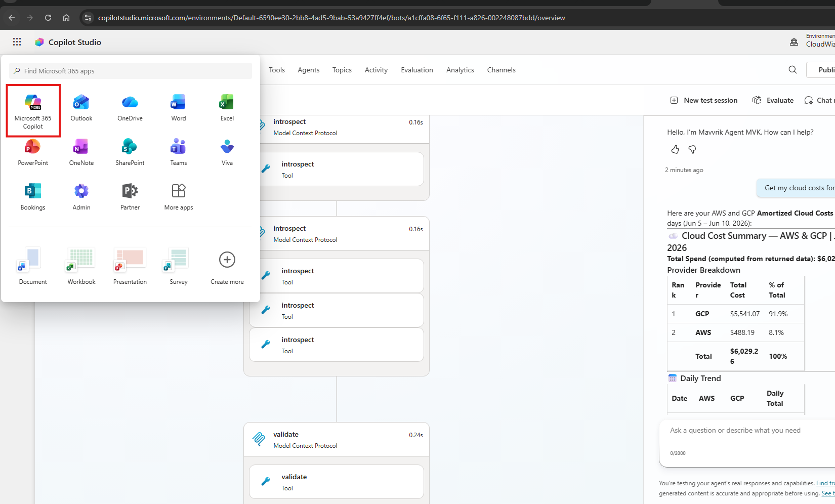The height and width of the screenshot is (504, 835).
Task: Click the Publish button
Action: [821, 70]
